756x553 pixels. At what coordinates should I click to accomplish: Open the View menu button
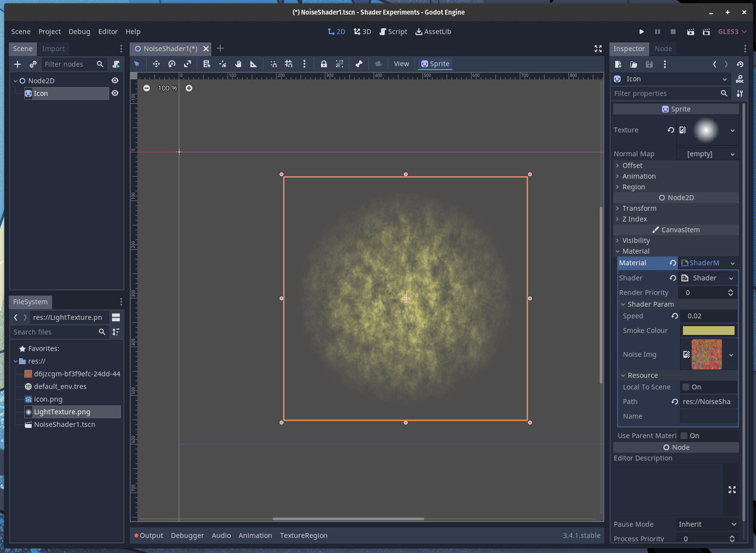tap(401, 64)
